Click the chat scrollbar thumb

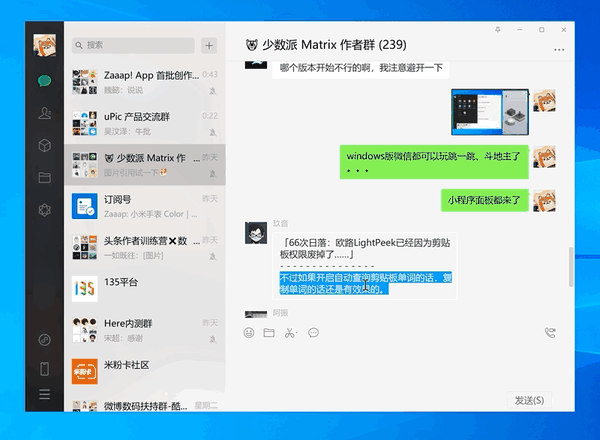pyautogui.click(x=571, y=267)
